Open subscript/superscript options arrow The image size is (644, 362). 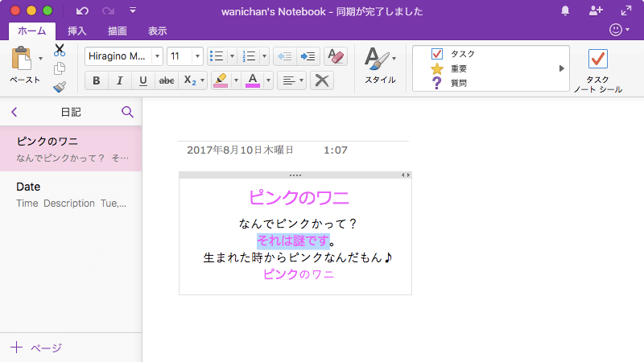(x=203, y=80)
